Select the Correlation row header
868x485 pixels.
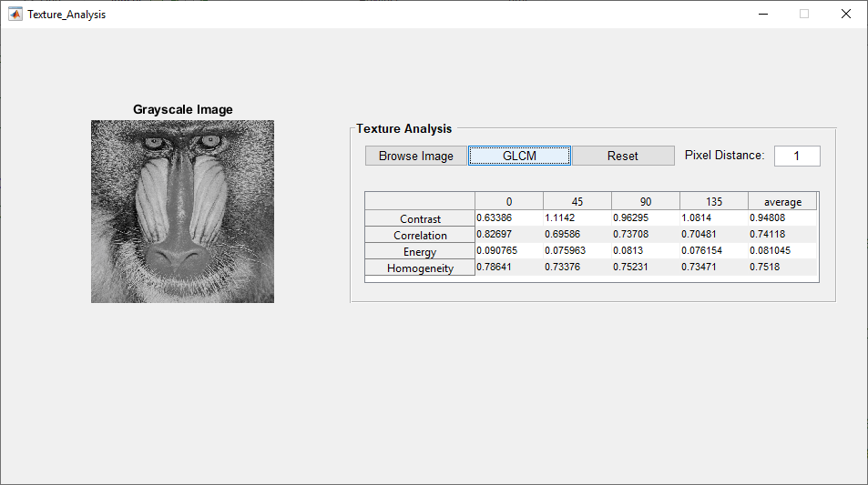click(x=420, y=235)
